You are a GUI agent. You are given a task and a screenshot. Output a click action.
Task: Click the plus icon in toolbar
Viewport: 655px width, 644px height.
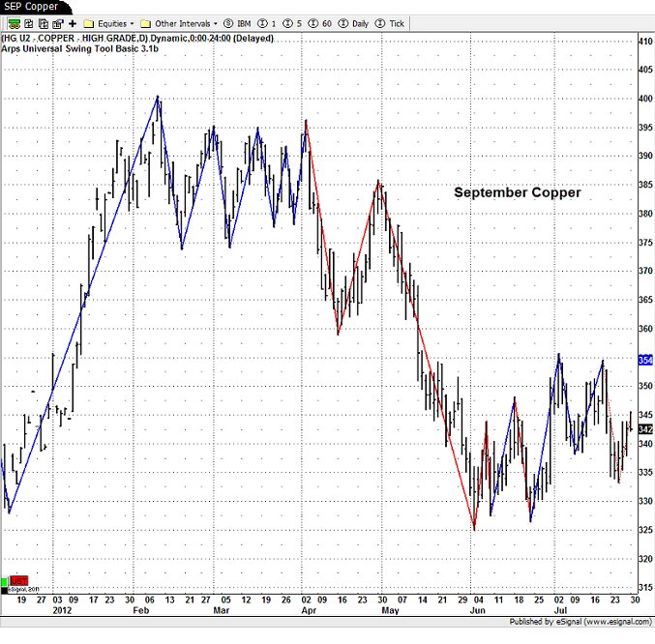coord(73,22)
